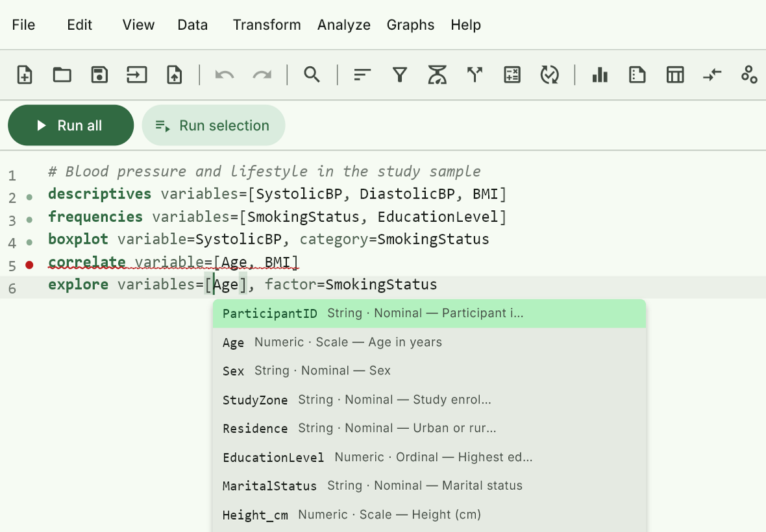Click the 'frequencies' keyword on line 3
The height and width of the screenshot is (532, 766).
[95, 217]
